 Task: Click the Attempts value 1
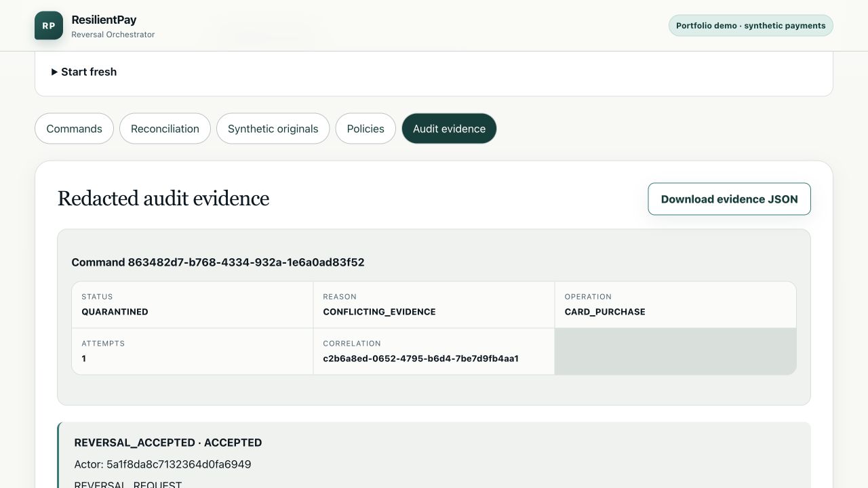84,359
